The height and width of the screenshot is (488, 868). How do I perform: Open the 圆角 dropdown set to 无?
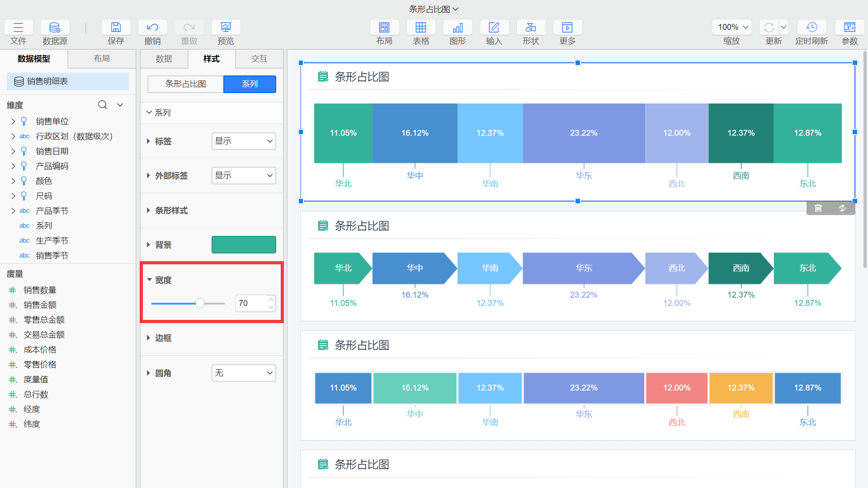(244, 373)
